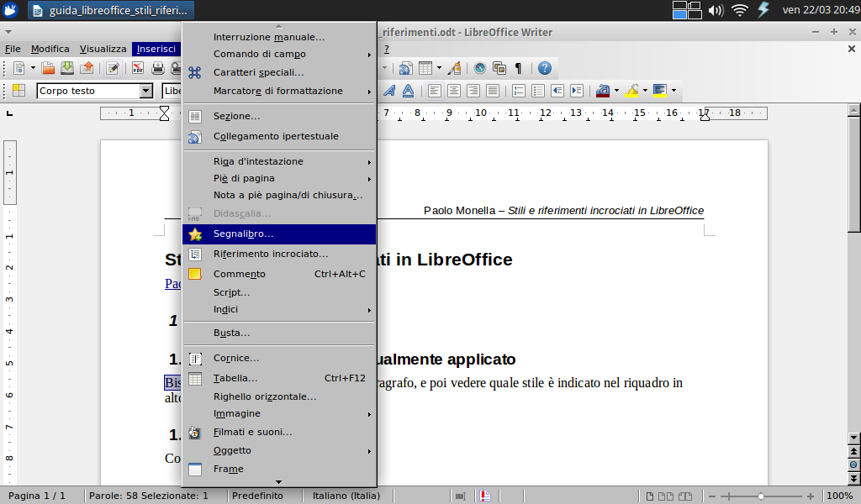Viewport: 861px width, 504px height.
Task: Adjust the zoom slider handle
Action: pyautogui.click(x=760, y=496)
